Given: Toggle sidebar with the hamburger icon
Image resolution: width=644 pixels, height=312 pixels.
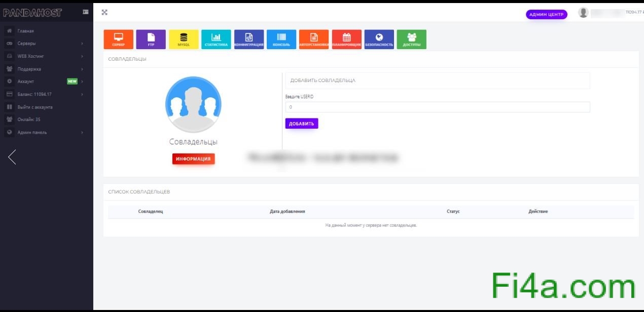Looking at the screenshot, I should 85,12.
